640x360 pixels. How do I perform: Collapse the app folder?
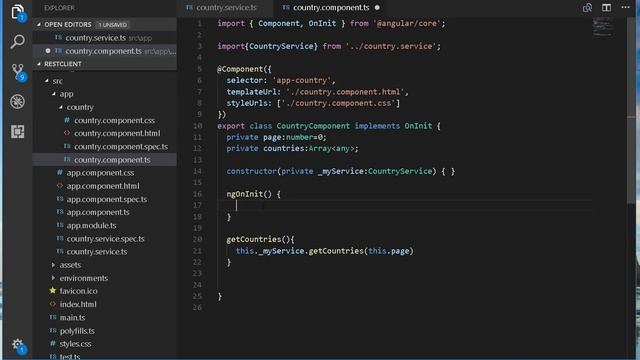pyautogui.click(x=54, y=94)
